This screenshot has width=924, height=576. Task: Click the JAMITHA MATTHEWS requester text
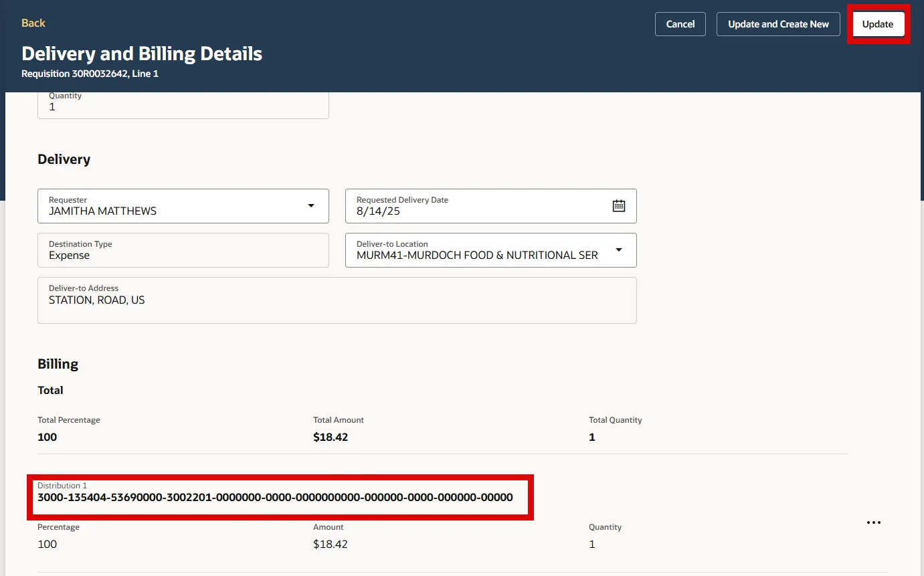pyautogui.click(x=102, y=211)
